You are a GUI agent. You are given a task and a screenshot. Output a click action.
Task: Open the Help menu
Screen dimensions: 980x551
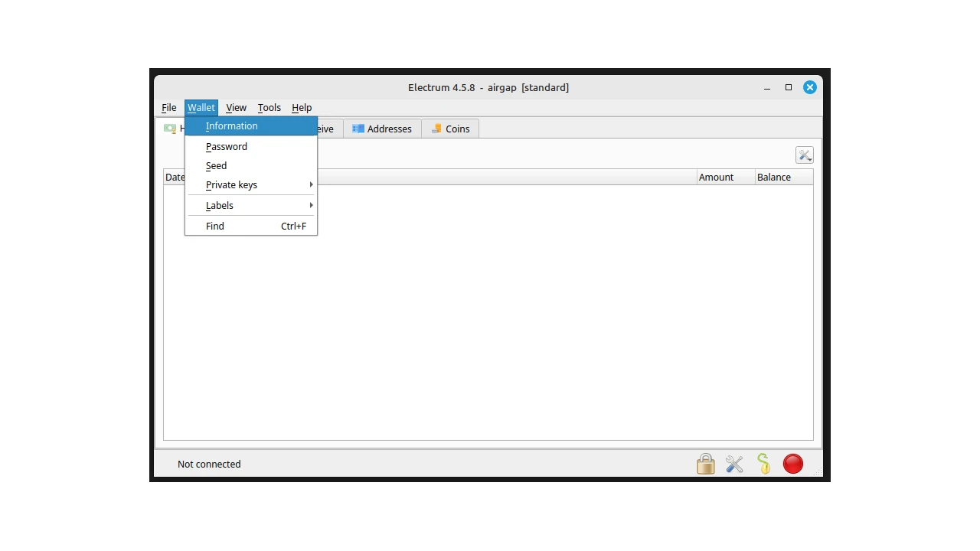[302, 108]
